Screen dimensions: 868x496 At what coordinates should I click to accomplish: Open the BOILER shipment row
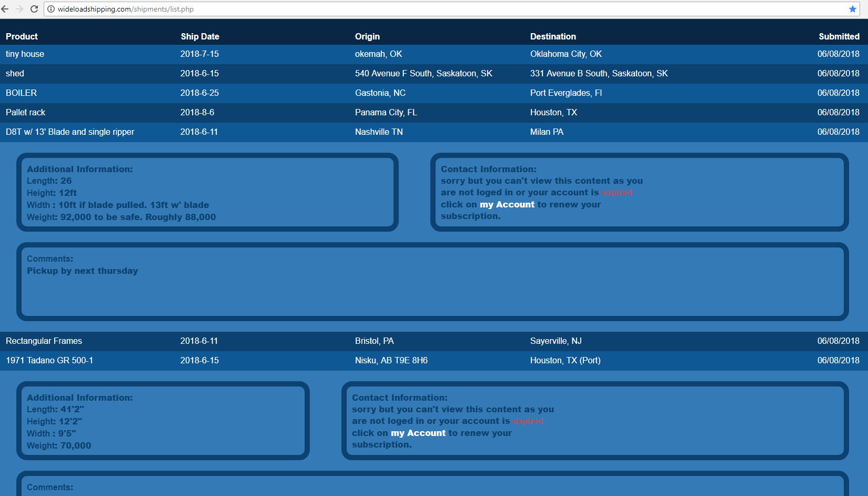point(434,93)
